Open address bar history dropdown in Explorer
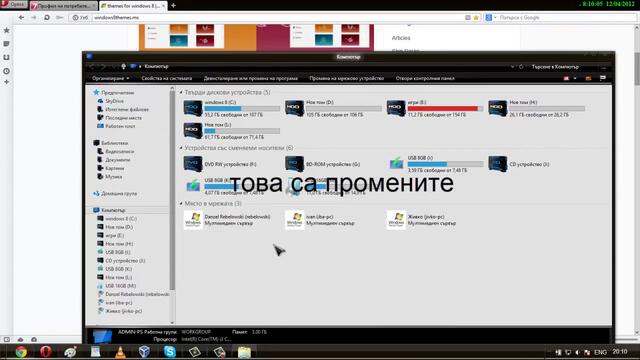 (x=512, y=67)
